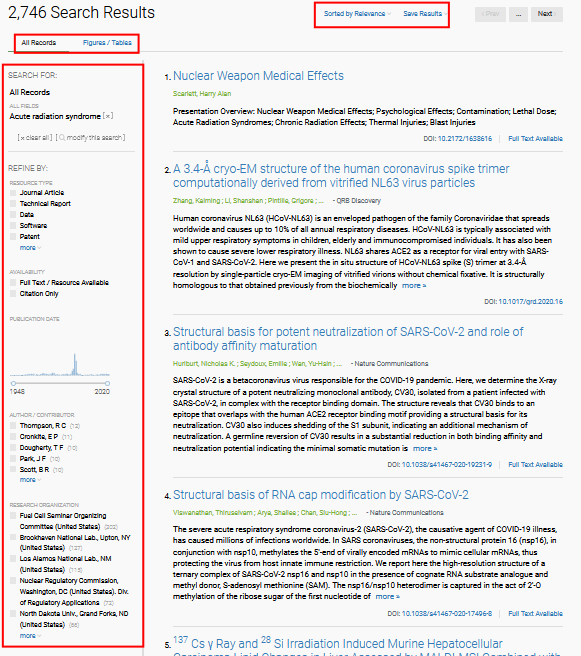
Task: Click the 1948 publication date slider handle
Action: [x=13, y=383]
